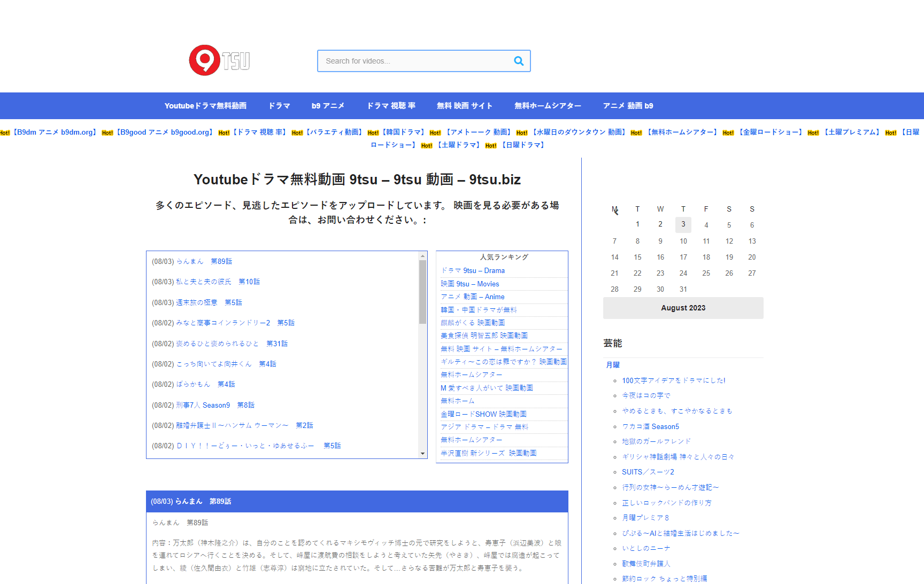Click the episode list scrollbar thumb

tap(422, 291)
